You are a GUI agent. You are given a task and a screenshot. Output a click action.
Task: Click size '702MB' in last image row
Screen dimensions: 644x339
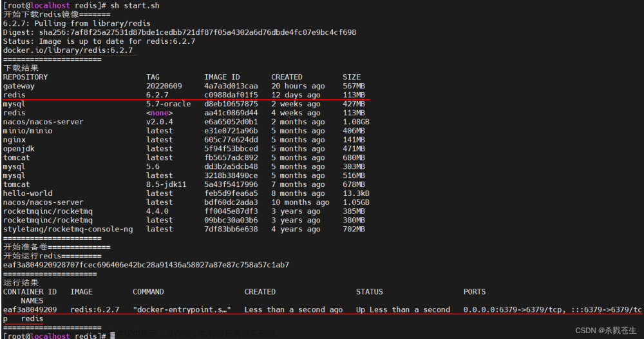click(354, 229)
